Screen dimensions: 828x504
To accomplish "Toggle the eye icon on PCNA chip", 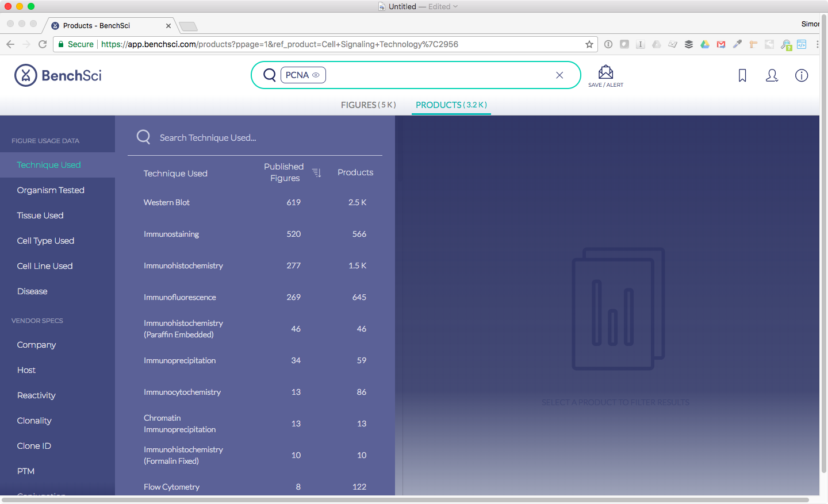I will [x=316, y=75].
